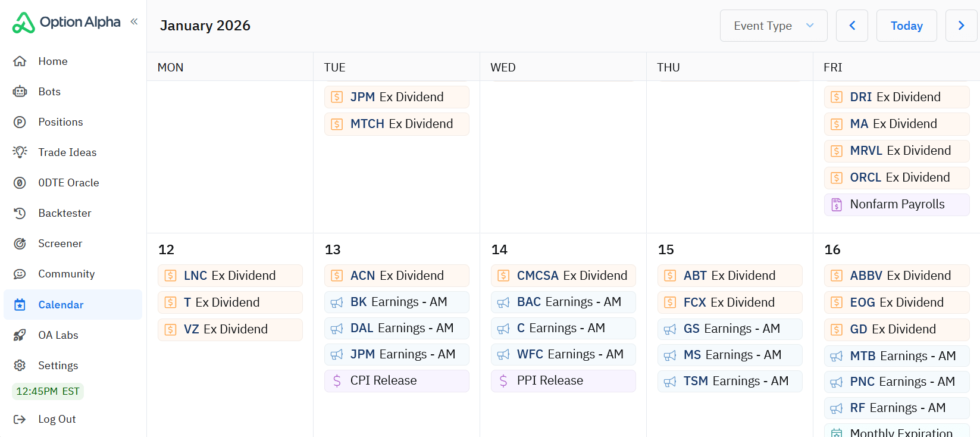Click the Bots robot icon
980x437 pixels.
(x=20, y=92)
